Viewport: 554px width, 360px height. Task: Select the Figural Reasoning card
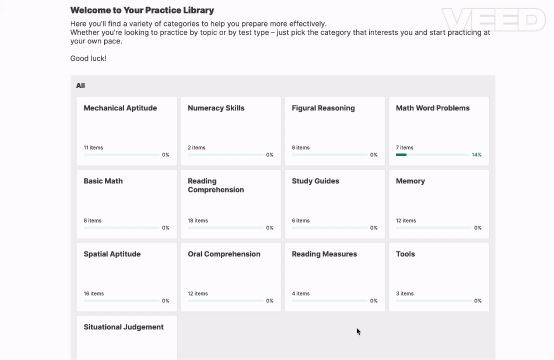(x=335, y=131)
